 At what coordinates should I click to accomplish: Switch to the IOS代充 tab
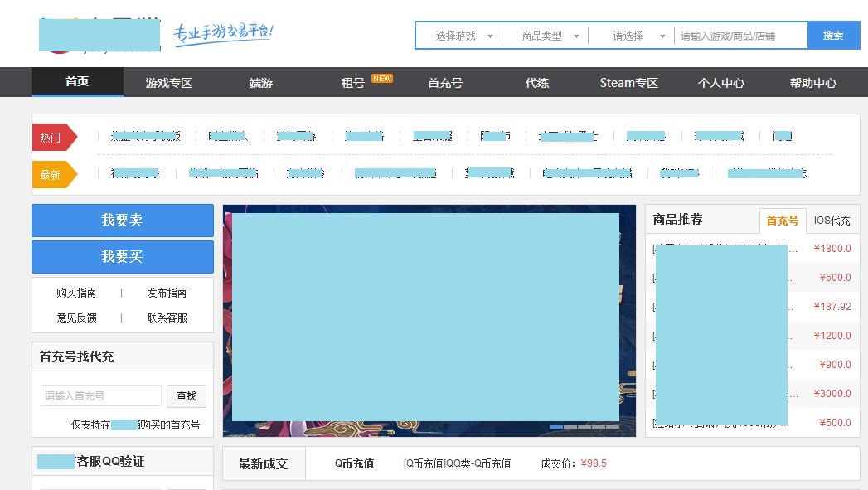click(x=831, y=221)
